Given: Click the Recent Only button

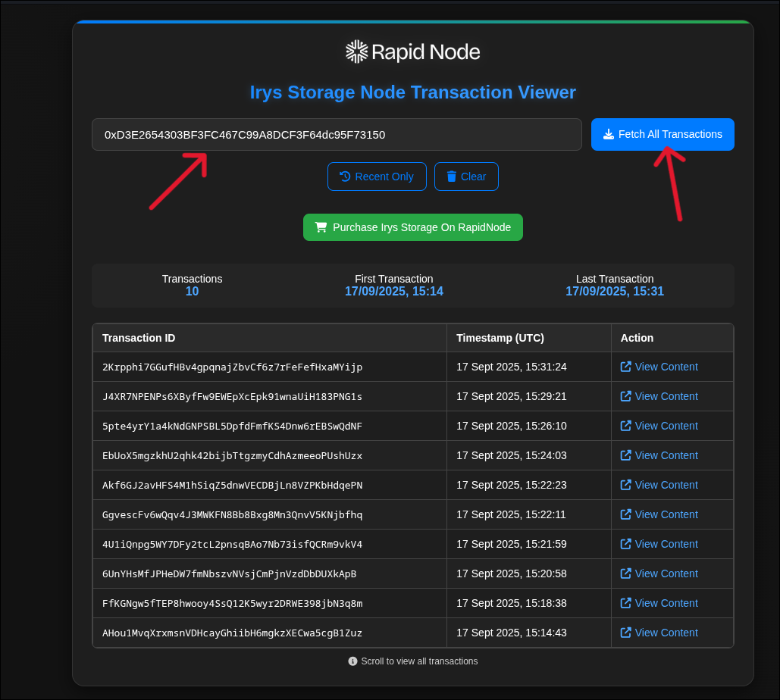Looking at the screenshot, I should 377,177.
